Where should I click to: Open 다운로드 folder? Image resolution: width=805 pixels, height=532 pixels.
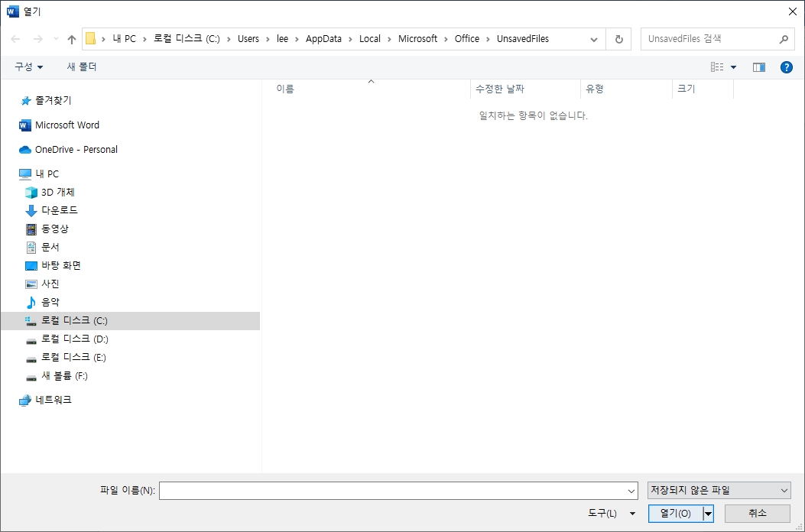point(51,210)
